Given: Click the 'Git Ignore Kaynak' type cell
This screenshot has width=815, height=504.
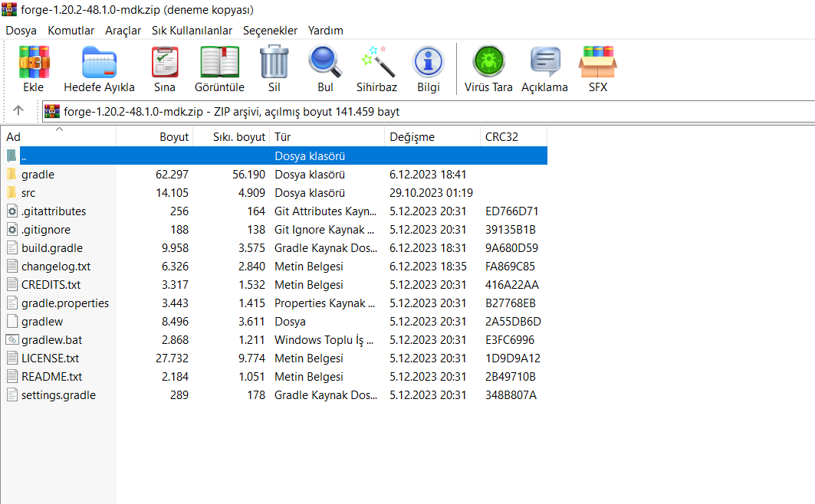Looking at the screenshot, I should [324, 230].
